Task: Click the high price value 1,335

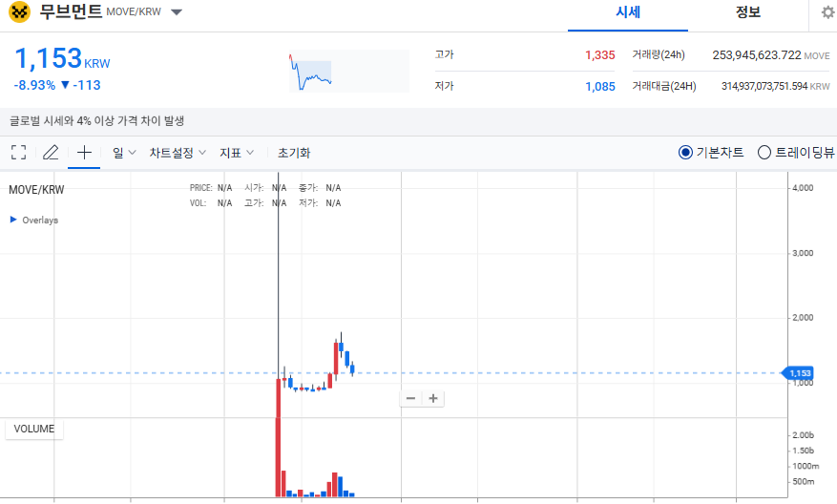Action: (x=600, y=55)
